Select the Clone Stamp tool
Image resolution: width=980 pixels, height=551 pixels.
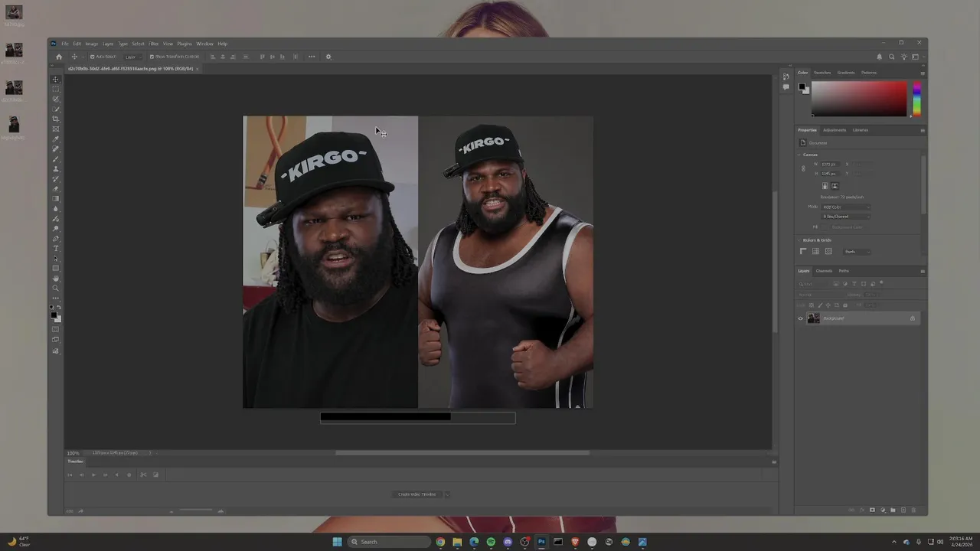pyautogui.click(x=55, y=168)
